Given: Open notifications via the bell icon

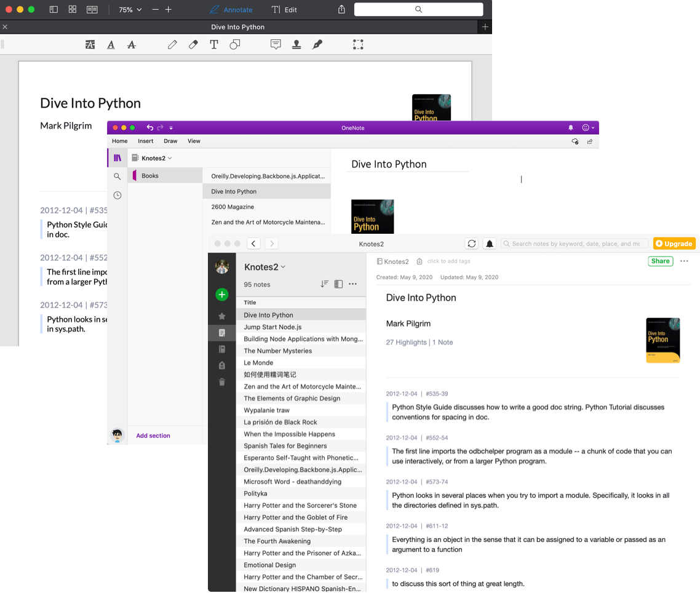Looking at the screenshot, I should click(x=489, y=244).
